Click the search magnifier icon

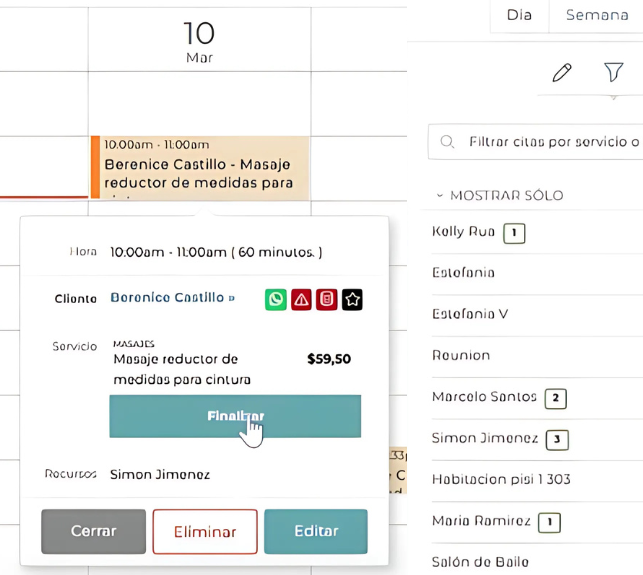pos(448,142)
